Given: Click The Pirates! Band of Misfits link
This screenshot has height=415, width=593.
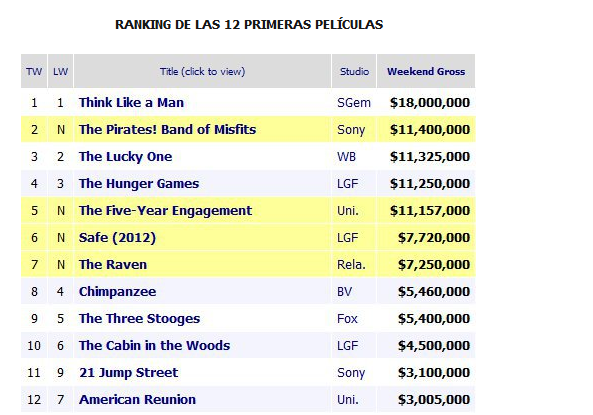Looking at the screenshot, I should [167, 129].
